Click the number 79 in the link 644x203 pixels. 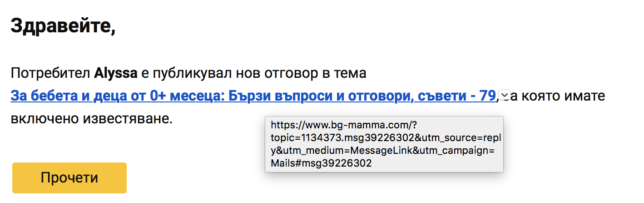click(x=487, y=96)
